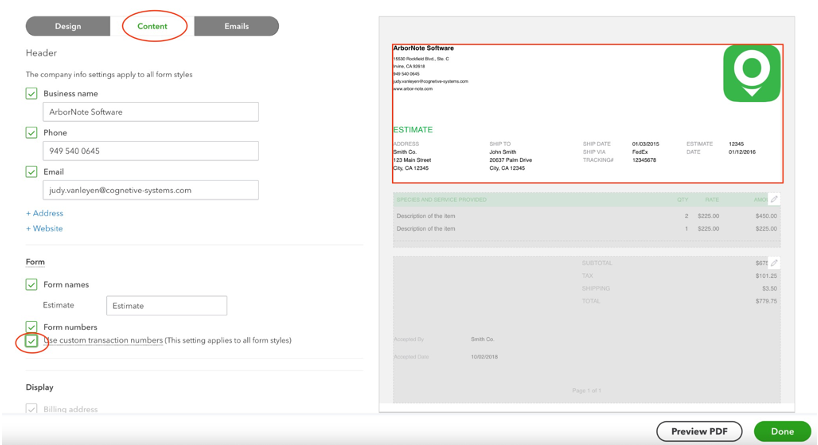Toggle Use custom transaction numbers checkbox
Screen dimensions: 818x445
pyautogui.click(x=31, y=341)
